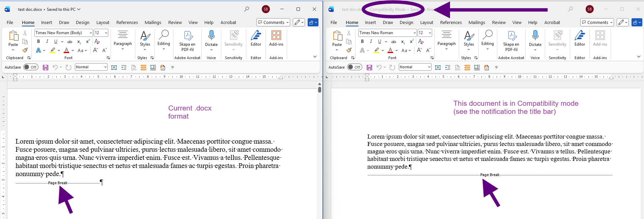Screen dimensions: 644x219
Task: Click SB account avatar in left window
Action: [x=266, y=9]
